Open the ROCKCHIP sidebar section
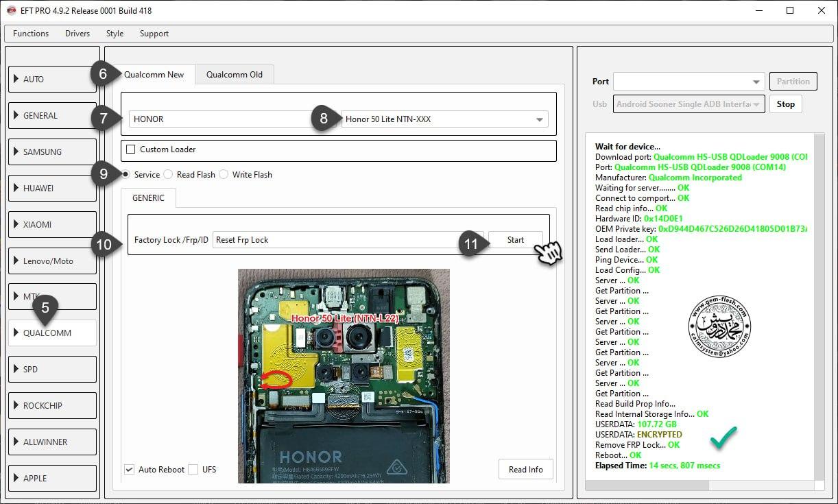 53,405
